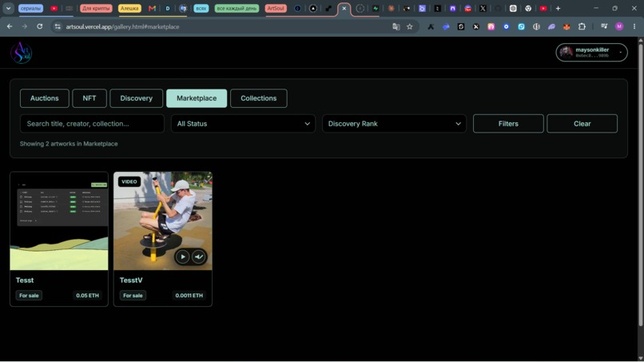Click the Tesst artwork title

(25, 280)
